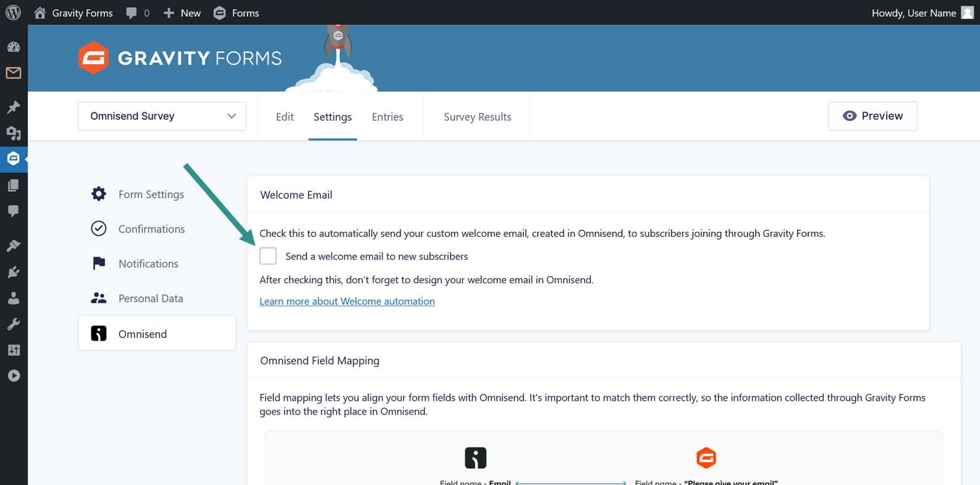Image resolution: width=980 pixels, height=485 pixels.
Task: Open the mail envelope sidebar item
Action: click(13, 73)
